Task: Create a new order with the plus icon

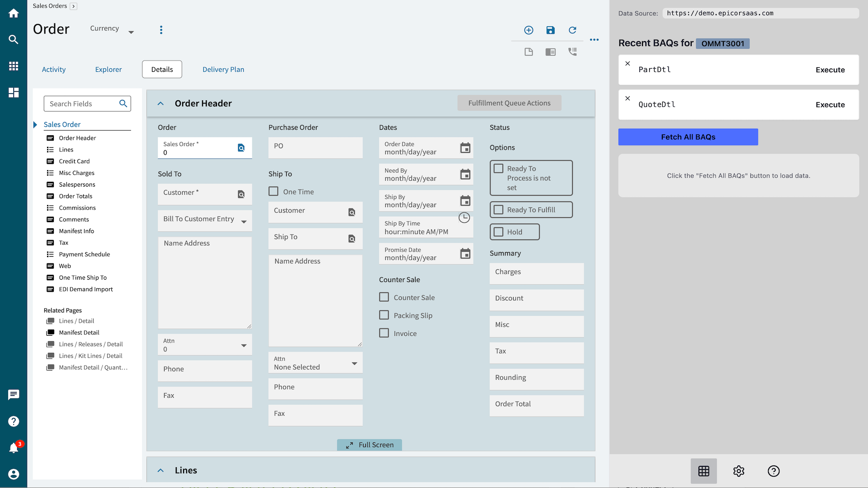Action: 528,30
